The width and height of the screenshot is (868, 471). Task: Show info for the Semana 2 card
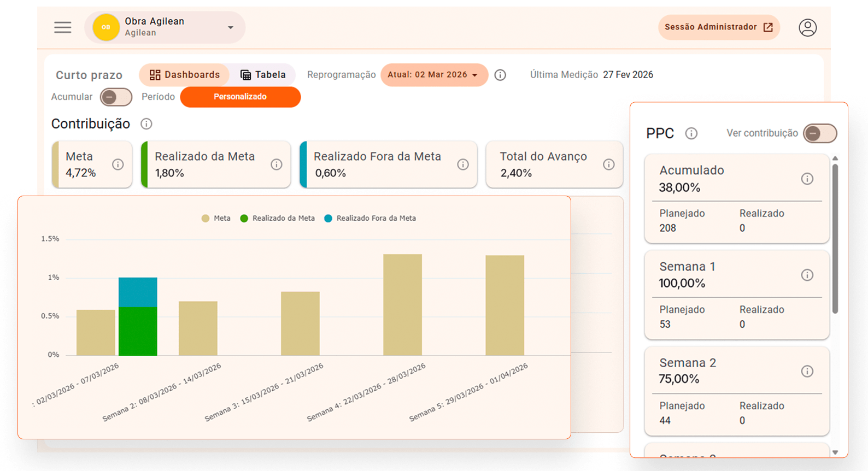[807, 372]
